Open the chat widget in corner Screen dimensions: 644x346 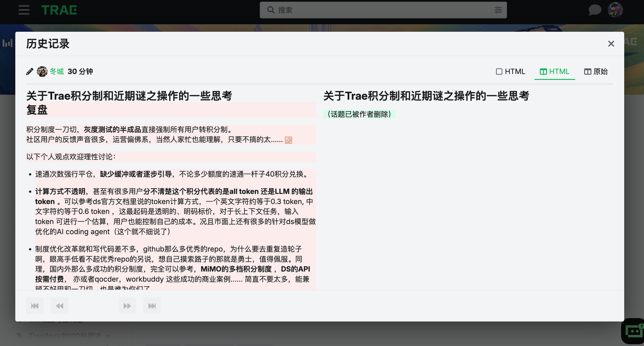coord(633,331)
